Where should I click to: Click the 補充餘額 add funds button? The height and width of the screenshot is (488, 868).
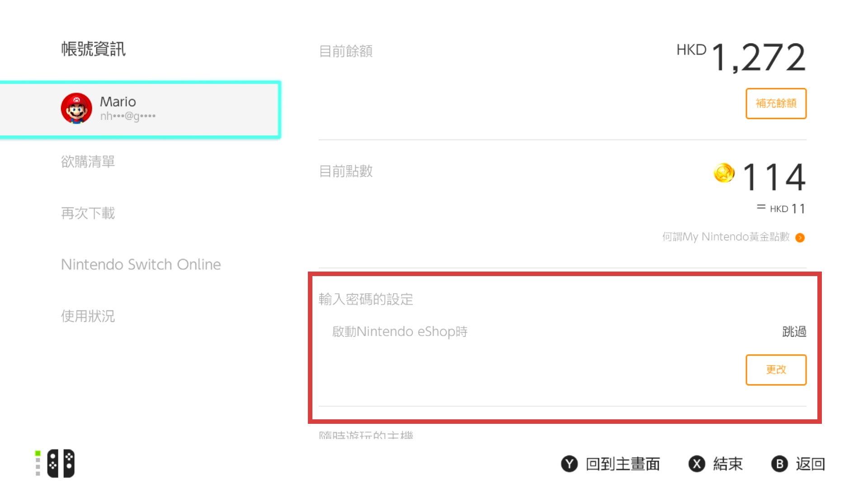point(776,103)
